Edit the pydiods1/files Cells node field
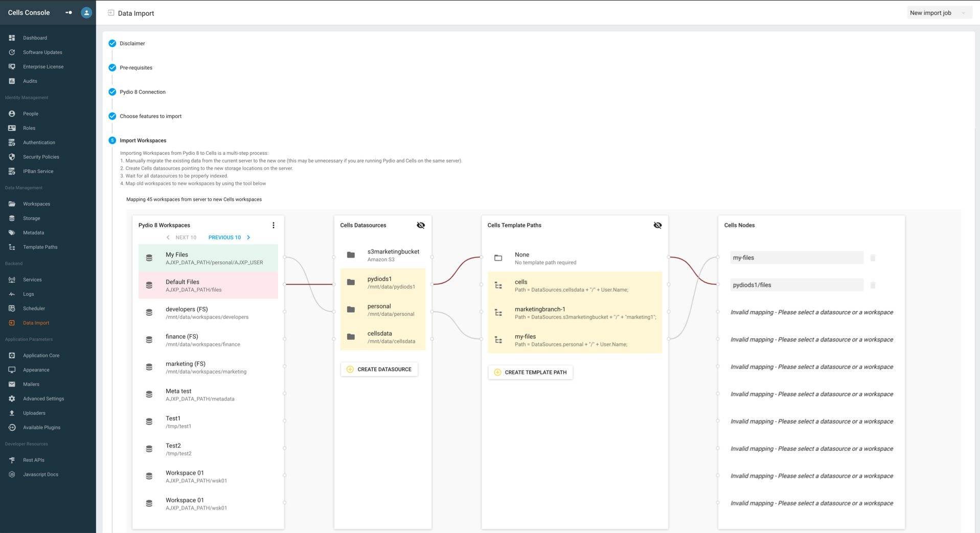The image size is (980, 533). coord(796,285)
